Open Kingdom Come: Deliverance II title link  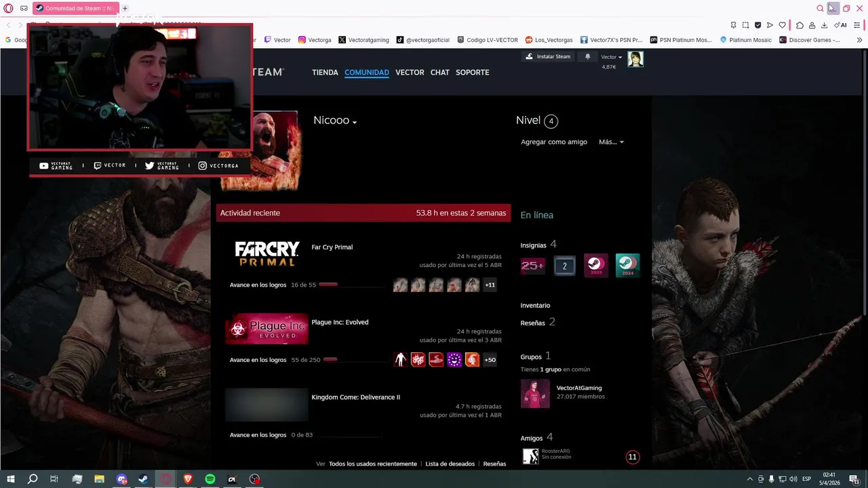(355, 397)
